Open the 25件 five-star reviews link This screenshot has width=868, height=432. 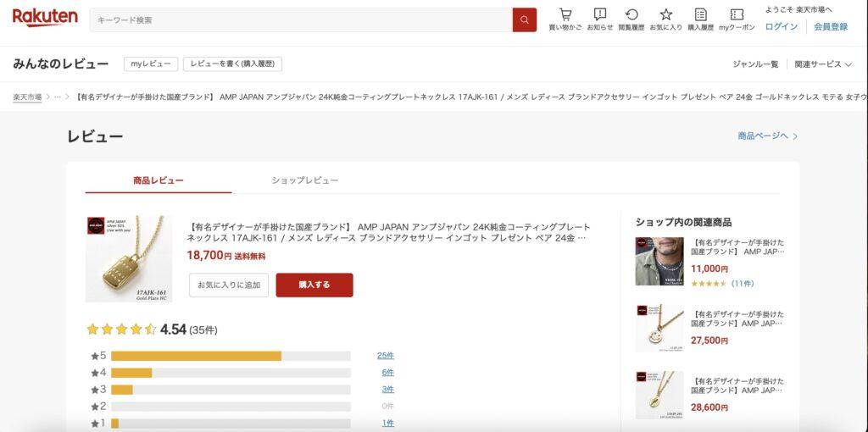pos(386,356)
